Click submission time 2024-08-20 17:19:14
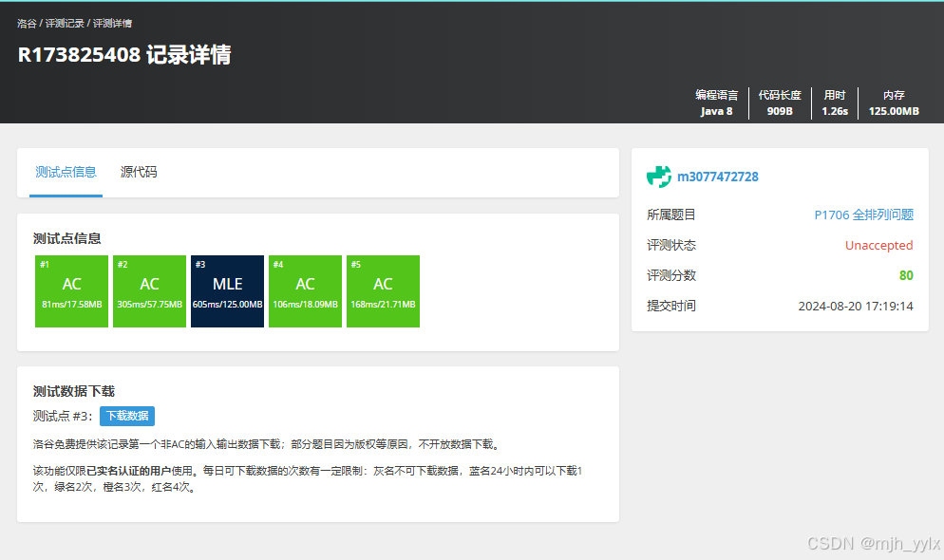 (856, 307)
